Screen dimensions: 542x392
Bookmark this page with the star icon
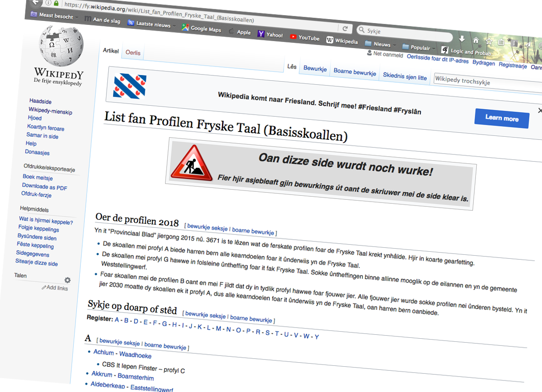click(x=489, y=41)
